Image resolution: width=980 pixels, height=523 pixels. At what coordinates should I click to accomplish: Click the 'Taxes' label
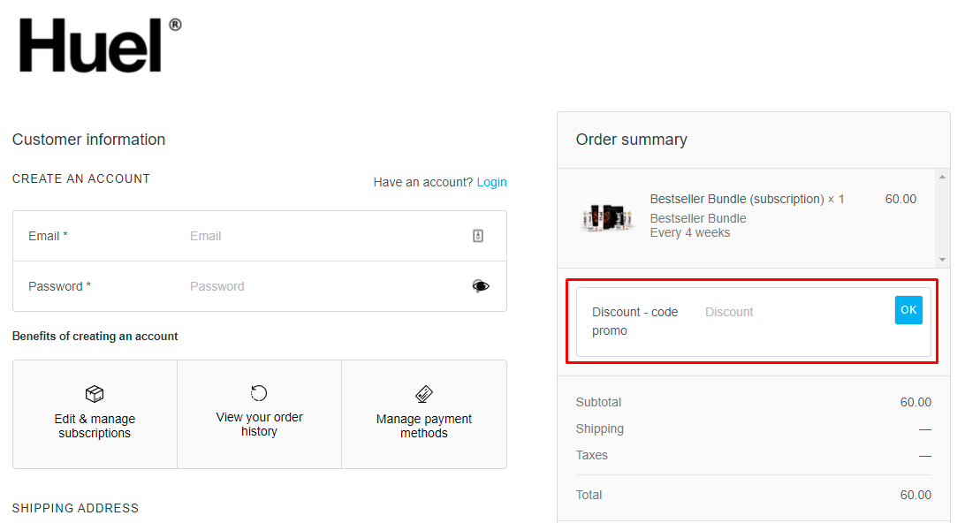click(591, 455)
